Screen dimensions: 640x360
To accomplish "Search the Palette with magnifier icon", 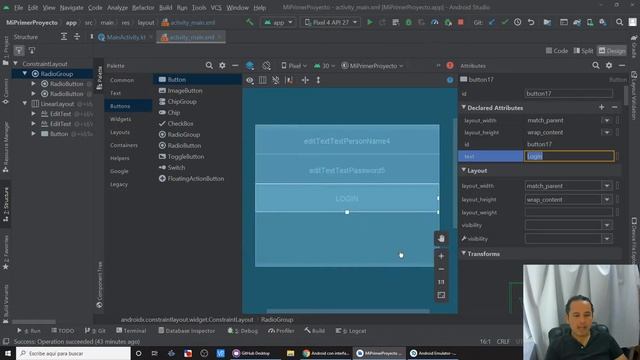I will point(209,66).
